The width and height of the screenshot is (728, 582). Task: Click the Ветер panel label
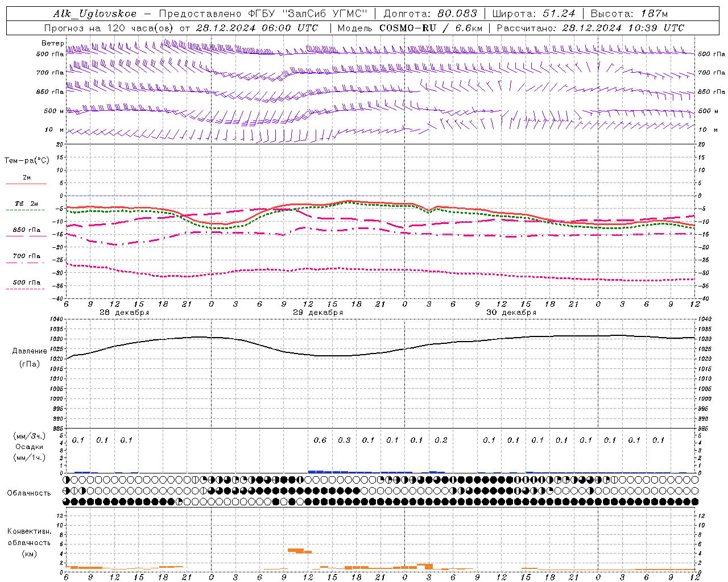(52, 43)
